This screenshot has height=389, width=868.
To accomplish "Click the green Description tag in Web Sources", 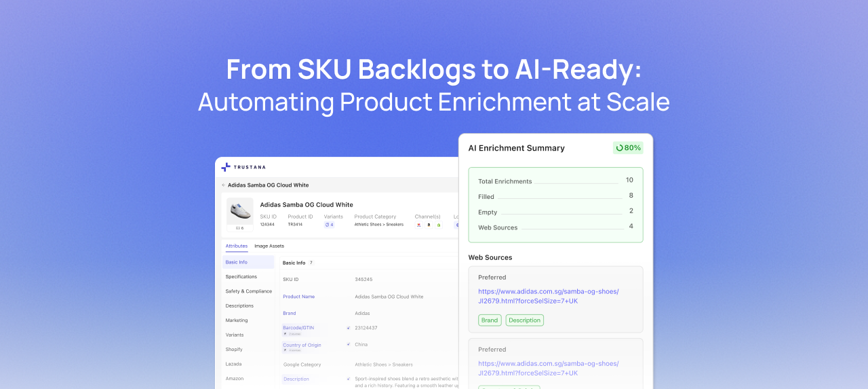I will (x=525, y=320).
